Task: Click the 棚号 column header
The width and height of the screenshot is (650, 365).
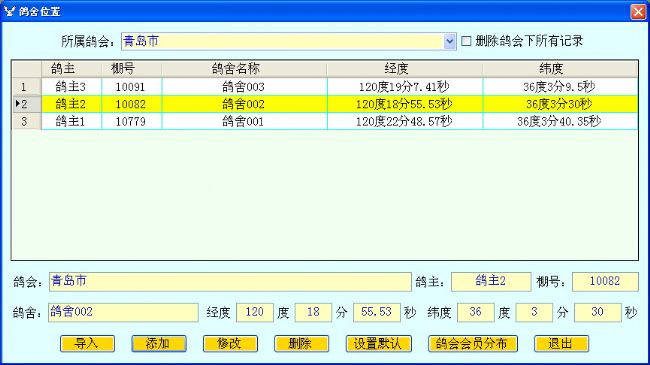Action: 131,68
